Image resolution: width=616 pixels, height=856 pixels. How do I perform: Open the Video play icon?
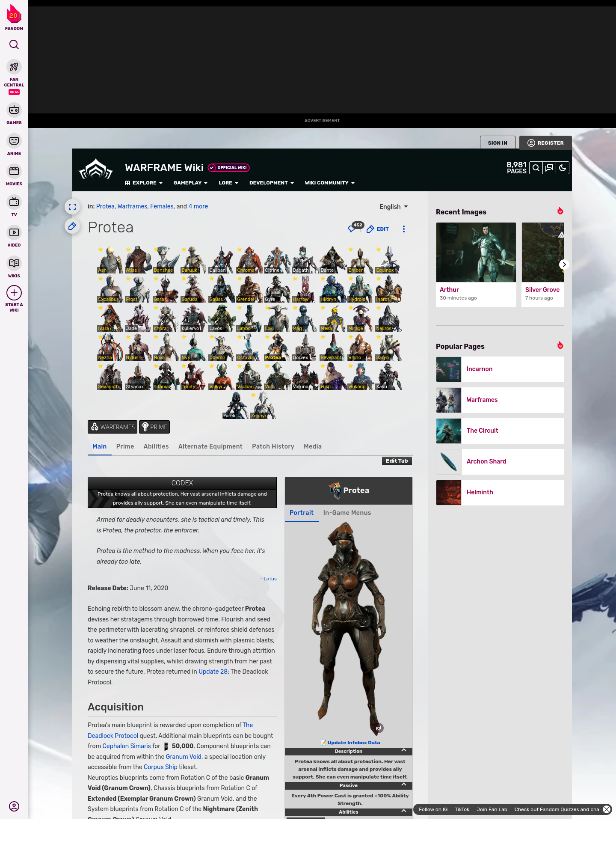[14, 232]
